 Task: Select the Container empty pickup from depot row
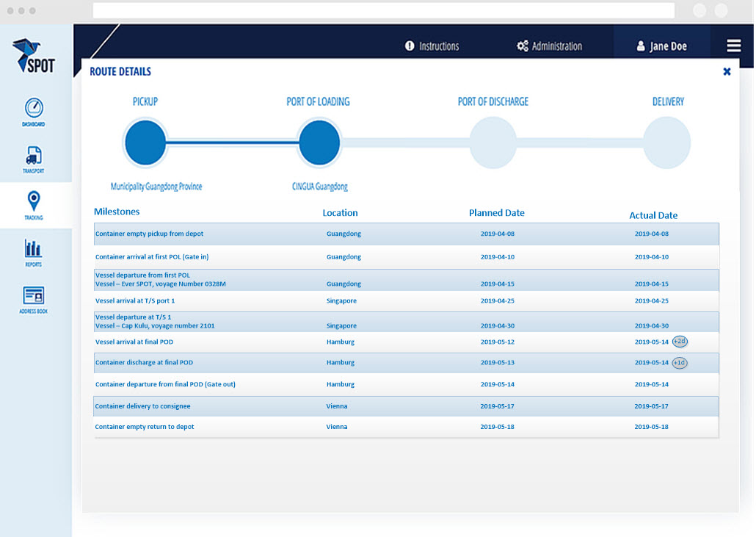[x=406, y=234]
